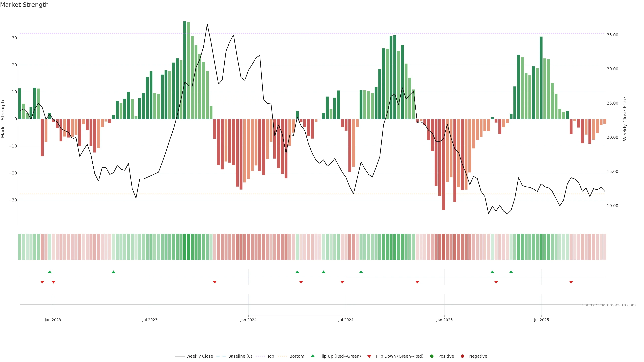The width and height of the screenshot is (644, 362).
Task: Click the last red flip-down marker after Jul 2025
Action: pyautogui.click(x=571, y=282)
